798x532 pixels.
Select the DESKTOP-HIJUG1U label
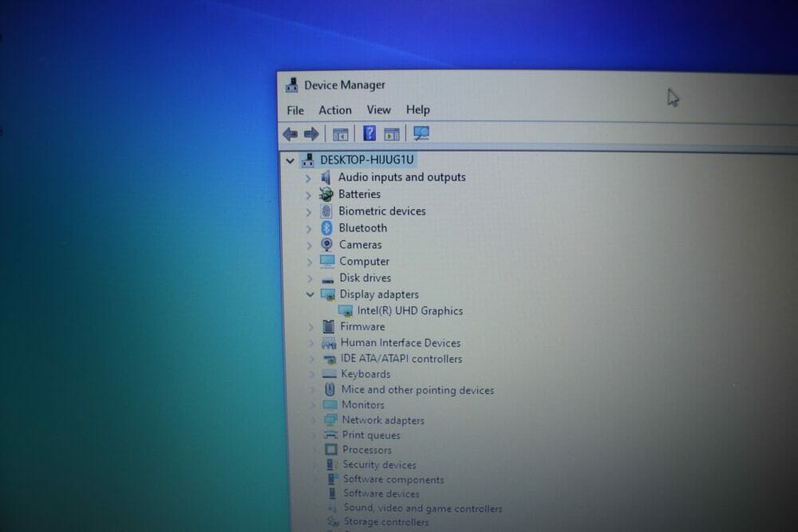(367, 160)
